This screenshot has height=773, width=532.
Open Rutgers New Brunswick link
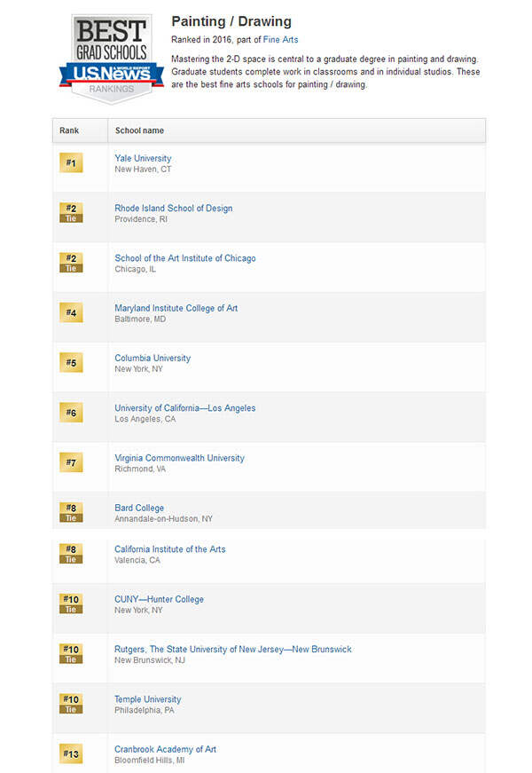tap(233, 650)
